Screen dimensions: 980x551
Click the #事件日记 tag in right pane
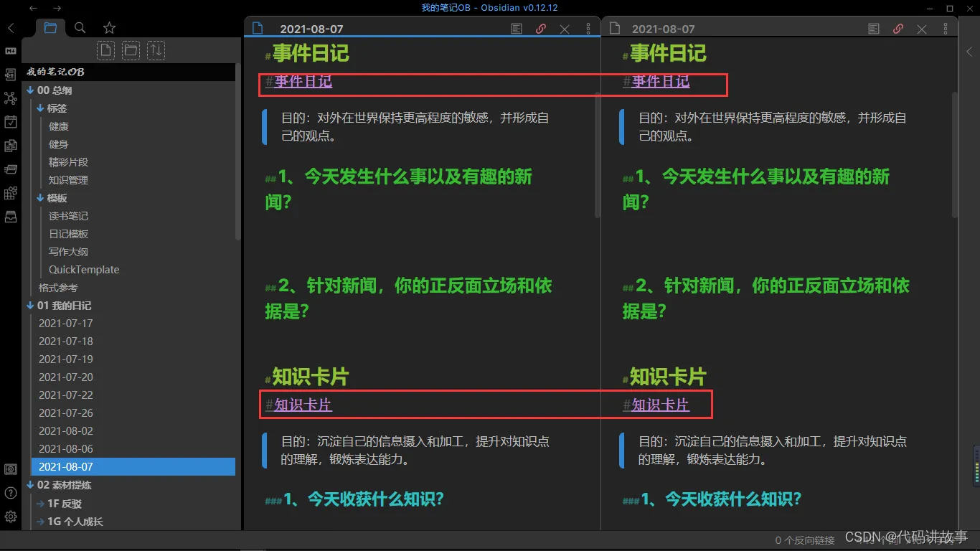point(656,81)
